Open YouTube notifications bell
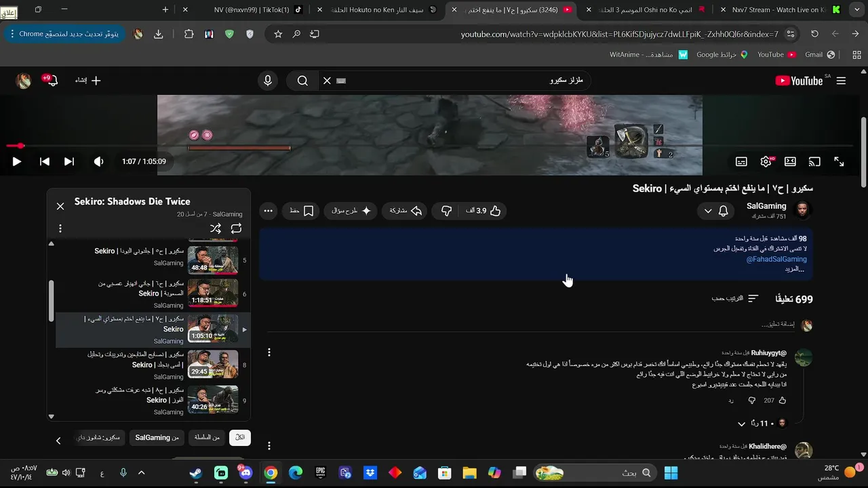Viewport: 868px width, 488px height. 51,80
